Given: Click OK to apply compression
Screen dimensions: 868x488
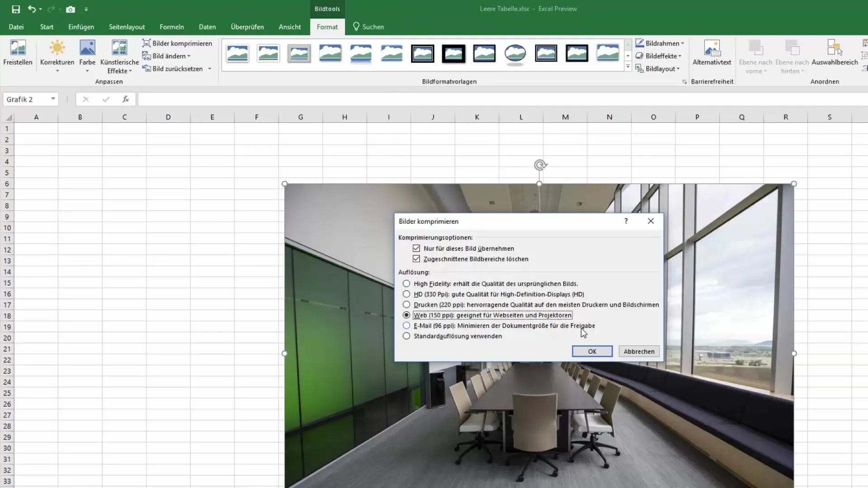Looking at the screenshot, I should pyautogui.click(x=592, y=351).
